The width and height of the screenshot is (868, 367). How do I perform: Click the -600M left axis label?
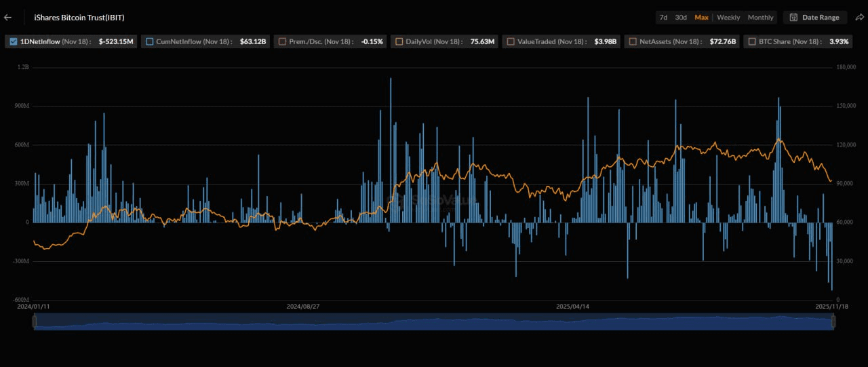(x=21, y=300)
